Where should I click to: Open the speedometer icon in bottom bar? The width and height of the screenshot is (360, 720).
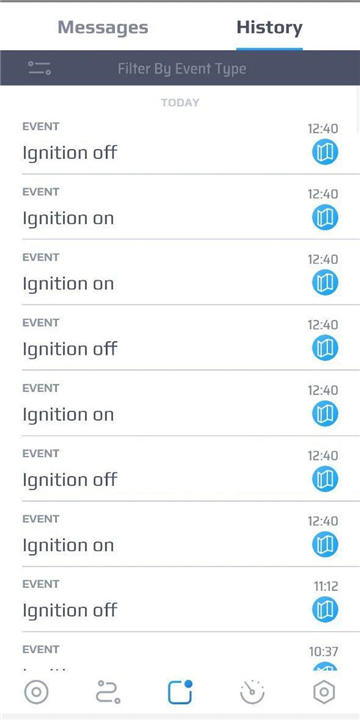[x=252, y=692]
